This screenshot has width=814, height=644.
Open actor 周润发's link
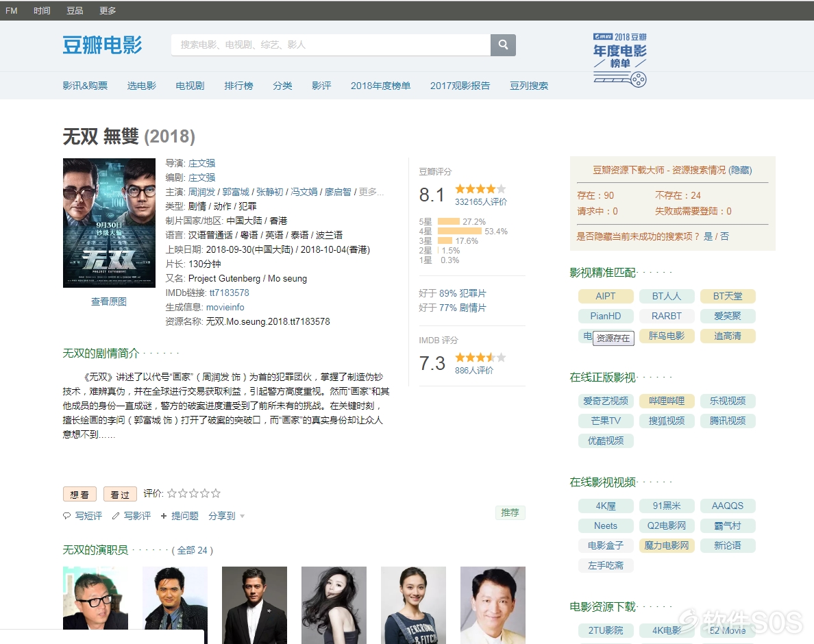[x=201, y=192]
